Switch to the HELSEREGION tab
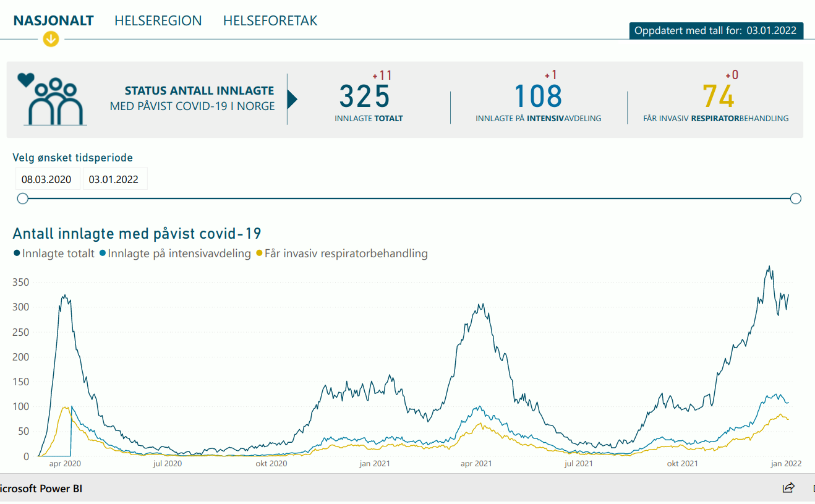 (158, 20)
